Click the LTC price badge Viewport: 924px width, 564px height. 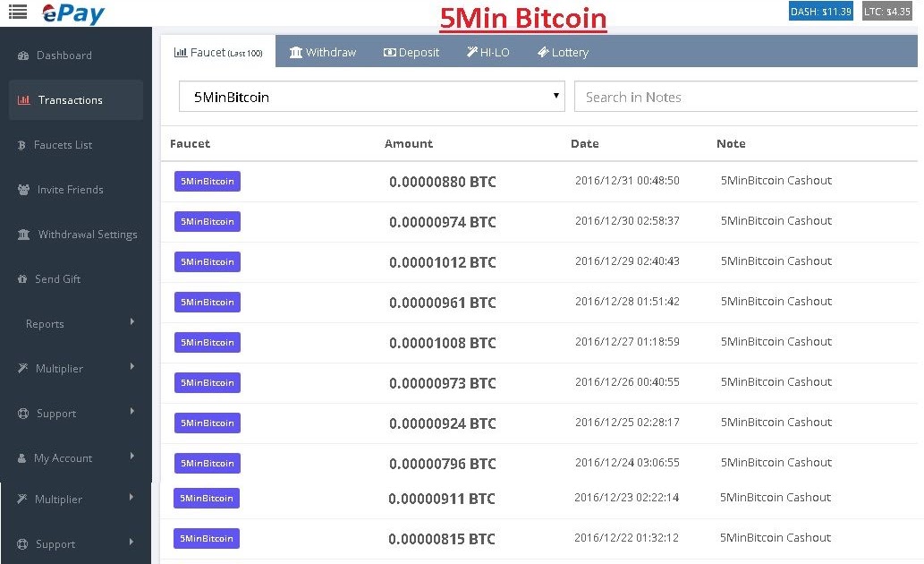point(886,12)
